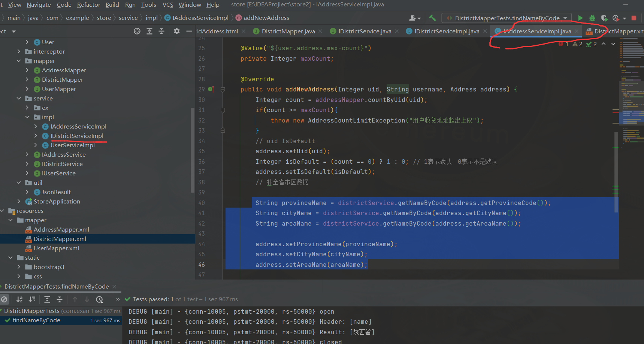Select findNameByCode test result
The image size is (644, 344).
pyautogui.click(x=36, y=320)
